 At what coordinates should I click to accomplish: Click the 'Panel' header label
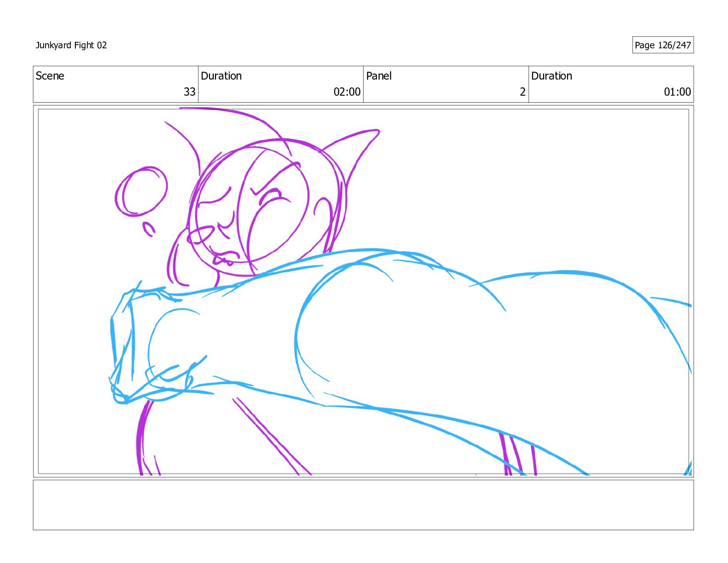pyautogui.click(x=379, y=76)
